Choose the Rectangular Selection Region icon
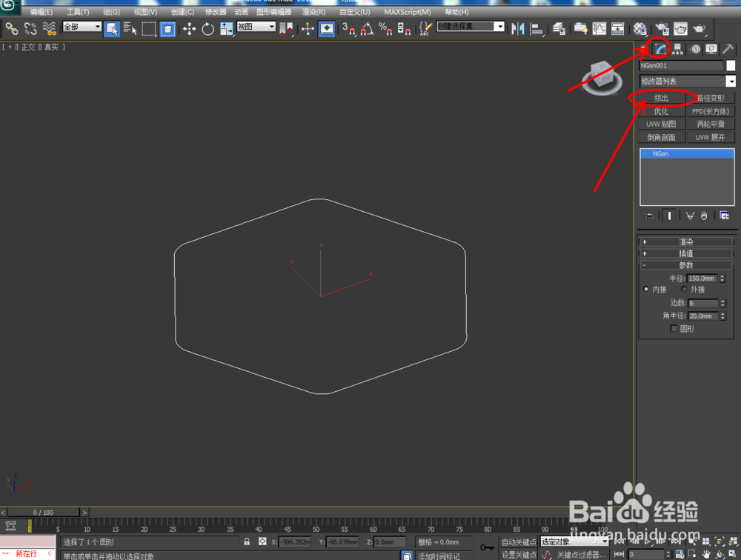The height and width of the screenshot is (560, 741). pos(149,29)
